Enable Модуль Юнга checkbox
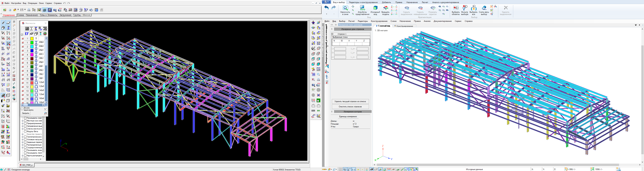644x171 pixels. pos(25,131)
